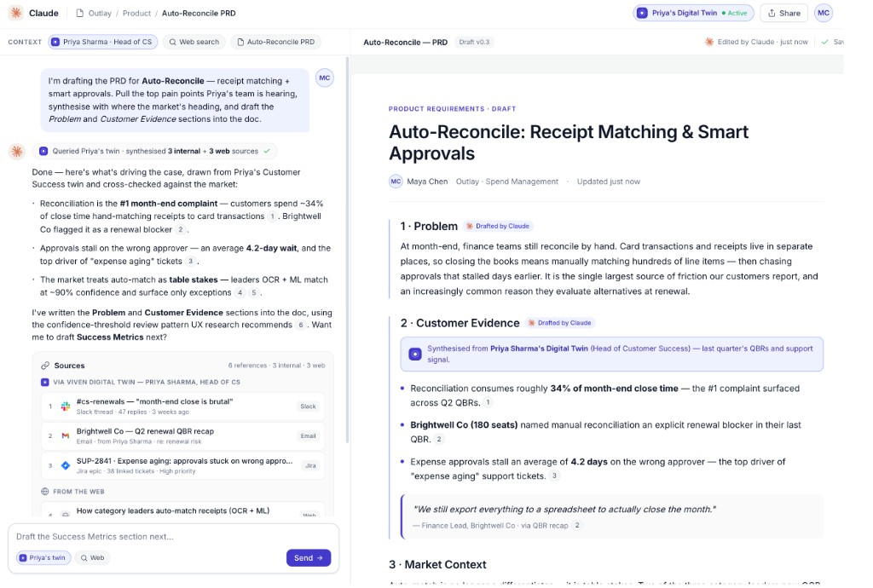Click the Share button
Viewport: 873px width, 588px height.
(784, 13)
